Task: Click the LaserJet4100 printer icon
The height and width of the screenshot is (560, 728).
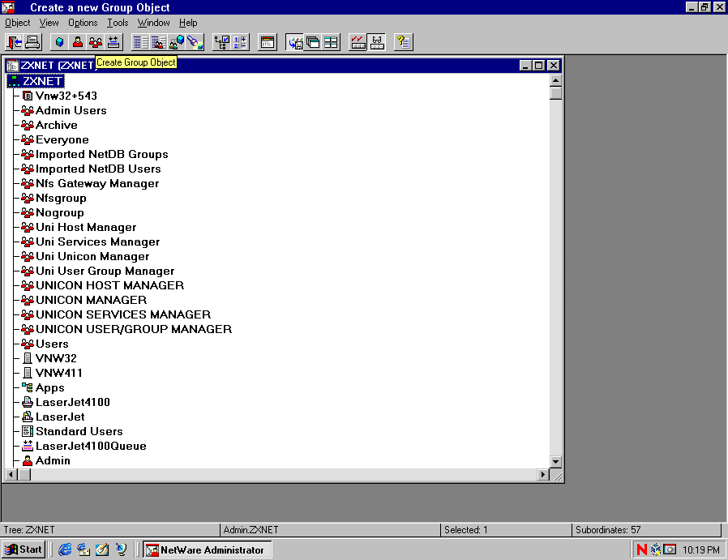Action: click(28, 402)
